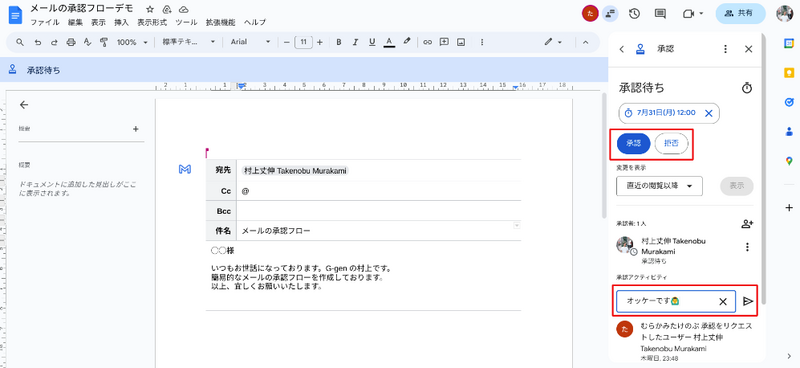Viewport: 800px width, 368px height.
Task: Toggle bold formatting
Action: click(x=338, y=42)
